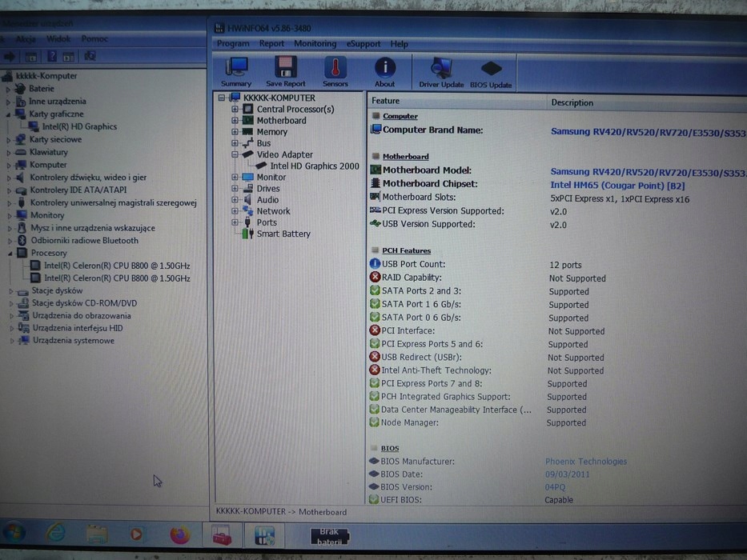Select the Audio tree item
Screen dimensions: 747x560
coord(267,200)
